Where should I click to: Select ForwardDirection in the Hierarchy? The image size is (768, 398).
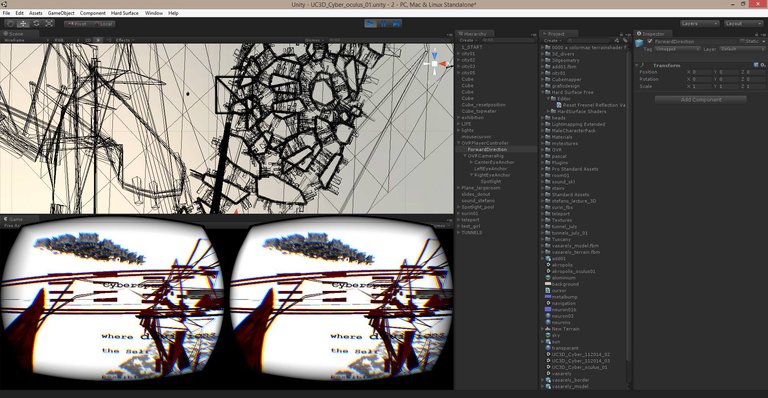click(496, 149)
